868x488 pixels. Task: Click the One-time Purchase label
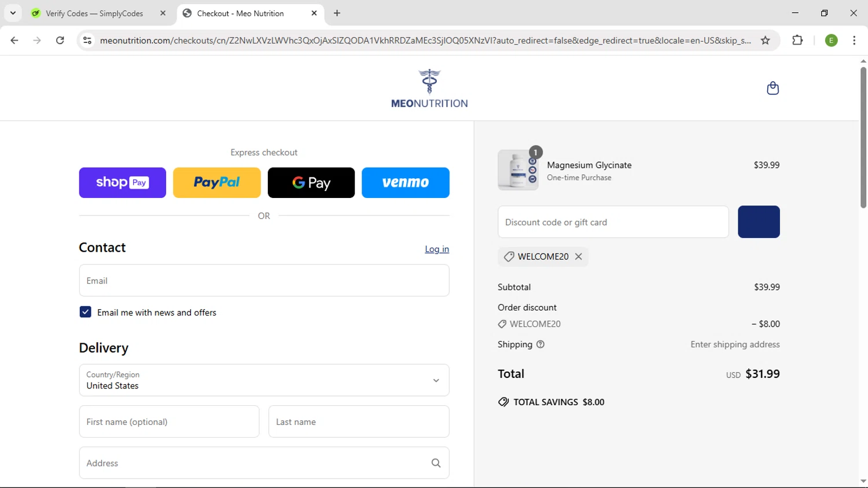[579, 178]
